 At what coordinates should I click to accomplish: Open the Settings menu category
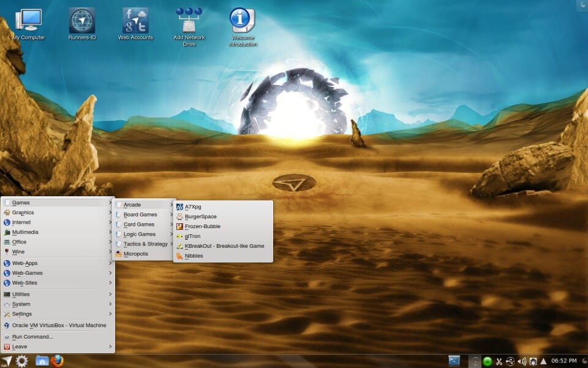(x=58, y=313)
